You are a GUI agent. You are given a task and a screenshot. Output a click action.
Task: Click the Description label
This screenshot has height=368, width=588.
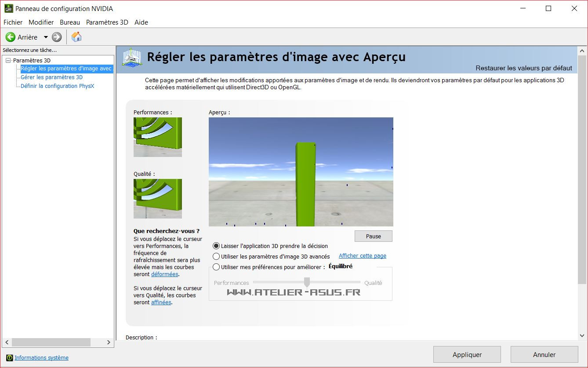pyautogui.click(x=141, y=337)
